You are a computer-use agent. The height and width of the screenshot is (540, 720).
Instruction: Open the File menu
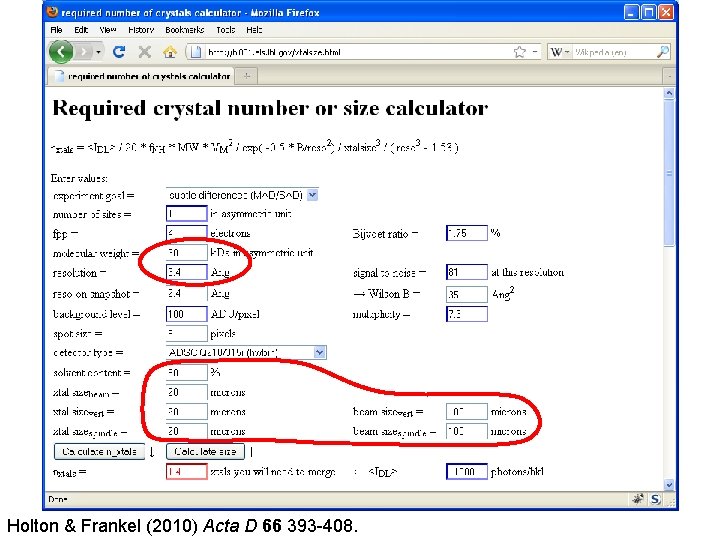click(x=56, y=30)
